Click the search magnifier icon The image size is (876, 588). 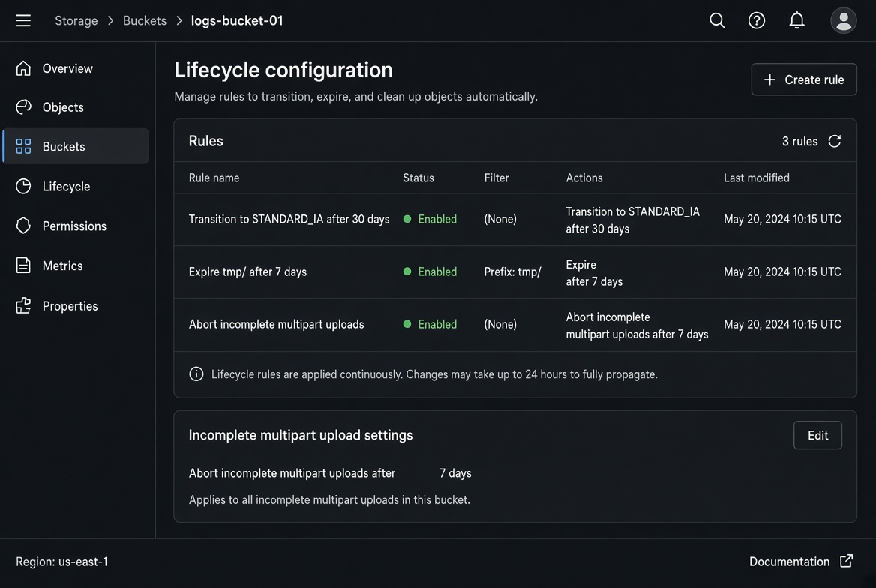coord(717,21)
